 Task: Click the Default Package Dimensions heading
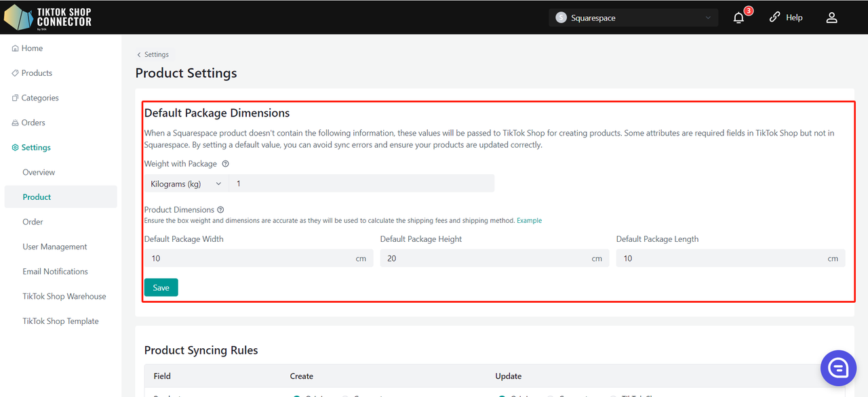point(217,113)
